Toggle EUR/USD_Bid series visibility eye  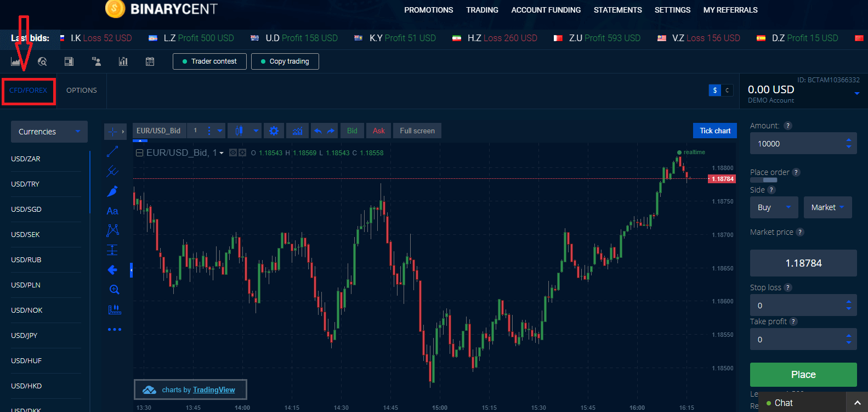coord(233,153)
